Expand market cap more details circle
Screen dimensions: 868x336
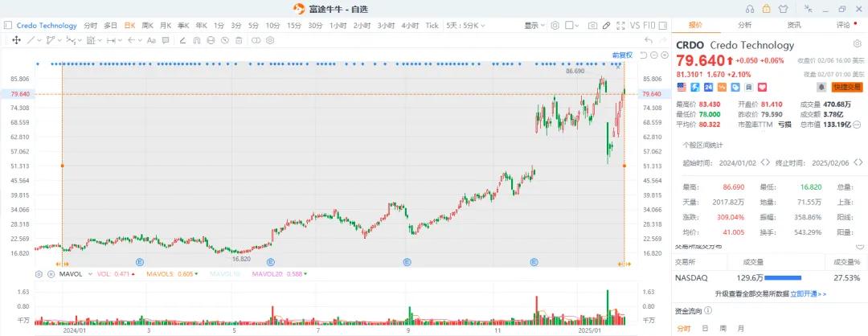click(x=858, y=125)
